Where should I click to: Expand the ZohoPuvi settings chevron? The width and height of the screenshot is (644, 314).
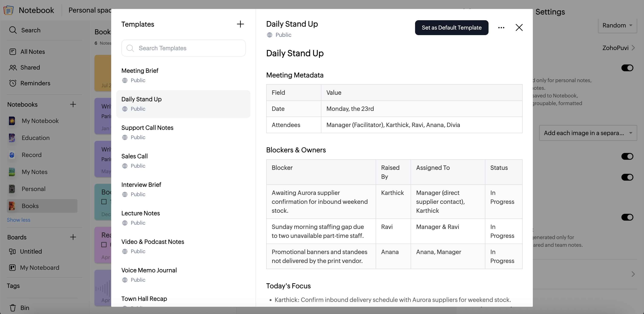click(633, 48)
